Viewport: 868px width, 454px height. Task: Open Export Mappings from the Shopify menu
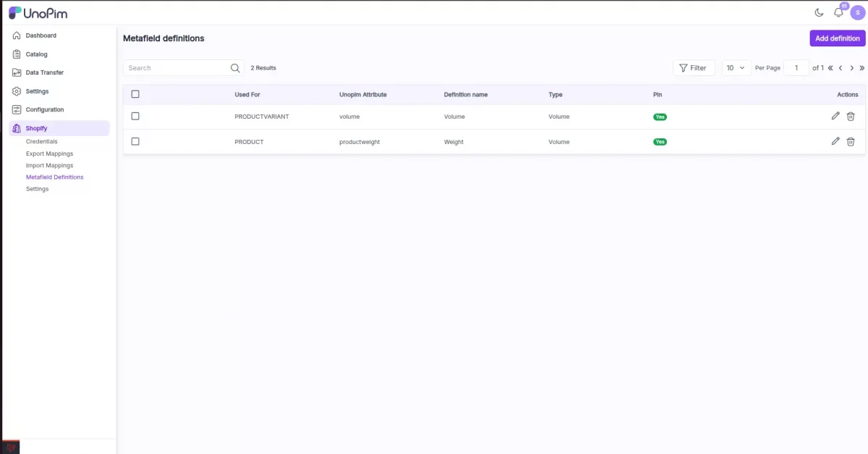[x=49, y=154]
